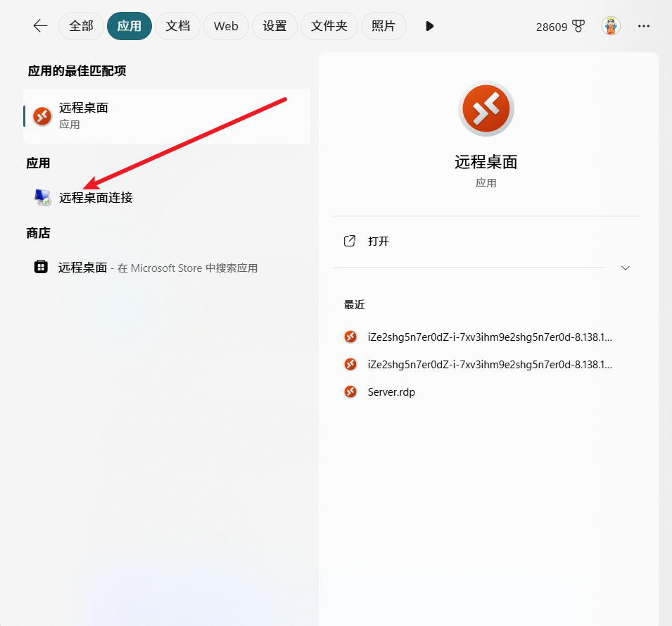Show more filters with play arrow

tap(429, 26)
